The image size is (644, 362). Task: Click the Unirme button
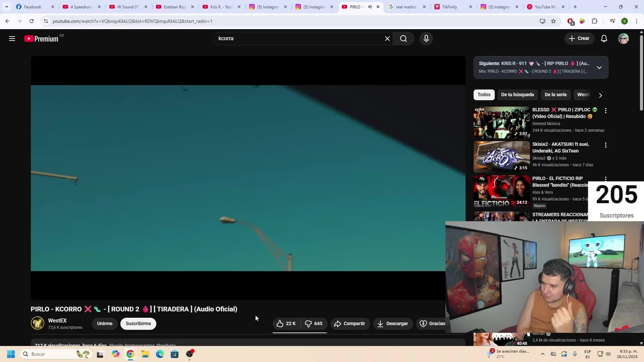pos(105,324)
